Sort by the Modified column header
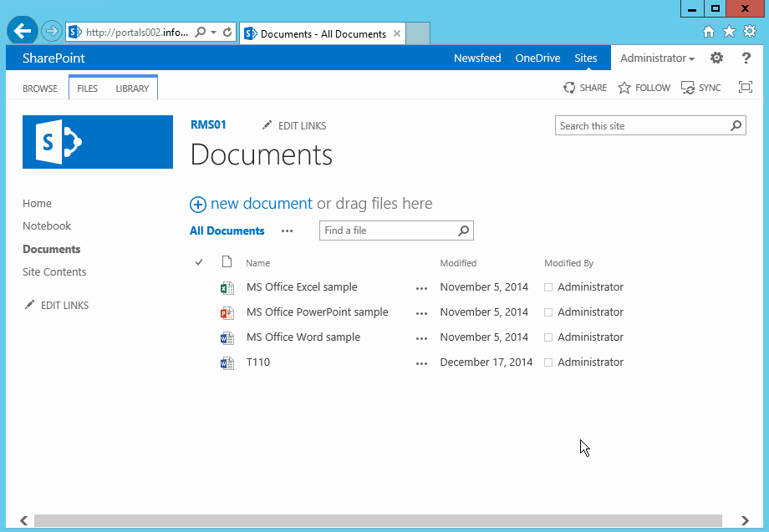Viewport: 769px width, 532px height. pos(458,263)
